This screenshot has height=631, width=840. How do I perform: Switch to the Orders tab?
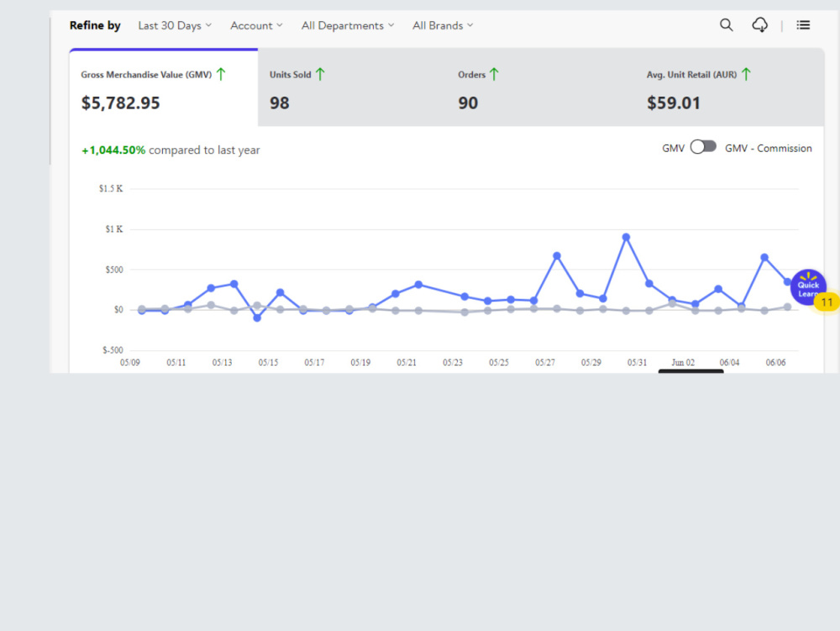pos(540,88)
